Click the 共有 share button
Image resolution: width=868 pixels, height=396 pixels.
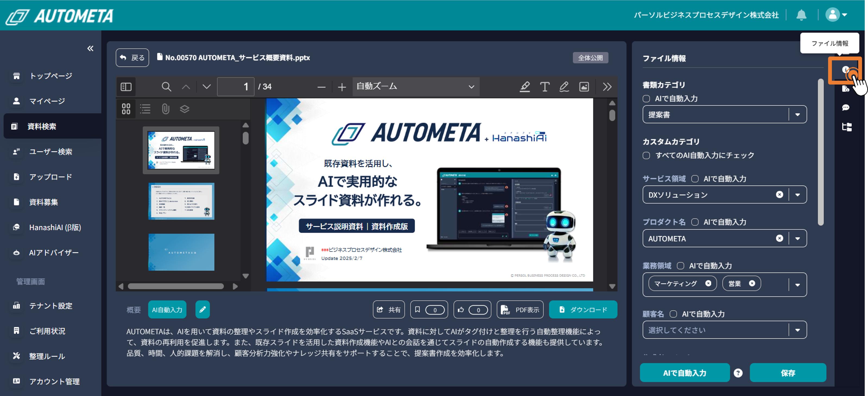pyautogui.click(x=389, y=310)
